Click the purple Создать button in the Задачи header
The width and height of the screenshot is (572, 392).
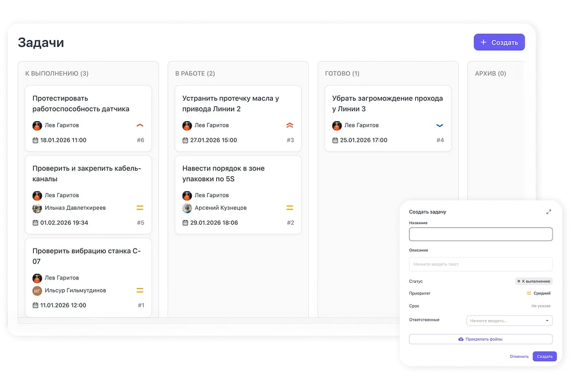[499, 42]
